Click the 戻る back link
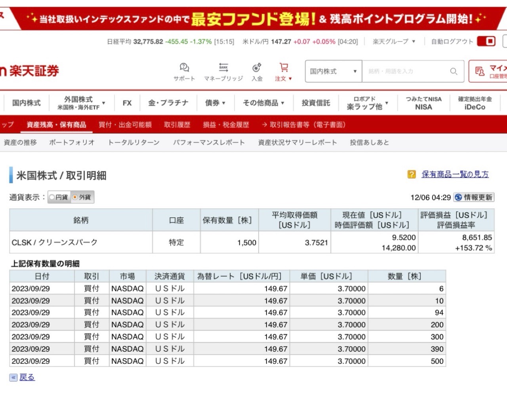This screenshot has width=507, height=420. [x=27, y=377]
